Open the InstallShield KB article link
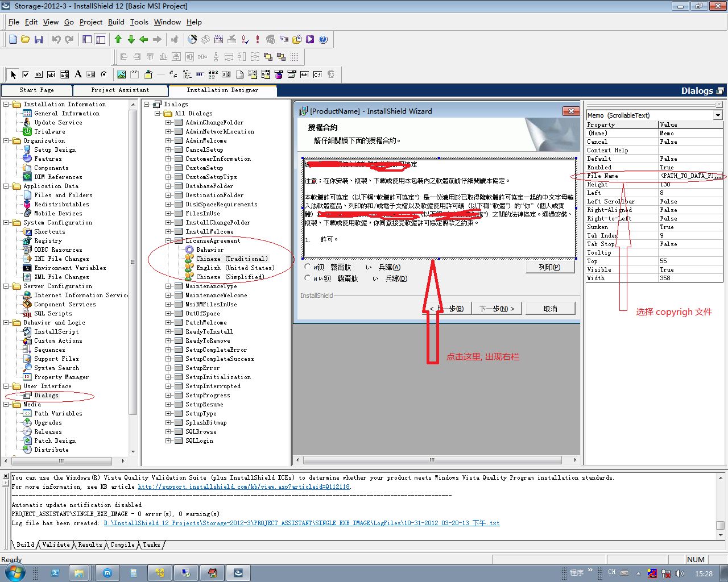728x582 pixels. (244, 487)
